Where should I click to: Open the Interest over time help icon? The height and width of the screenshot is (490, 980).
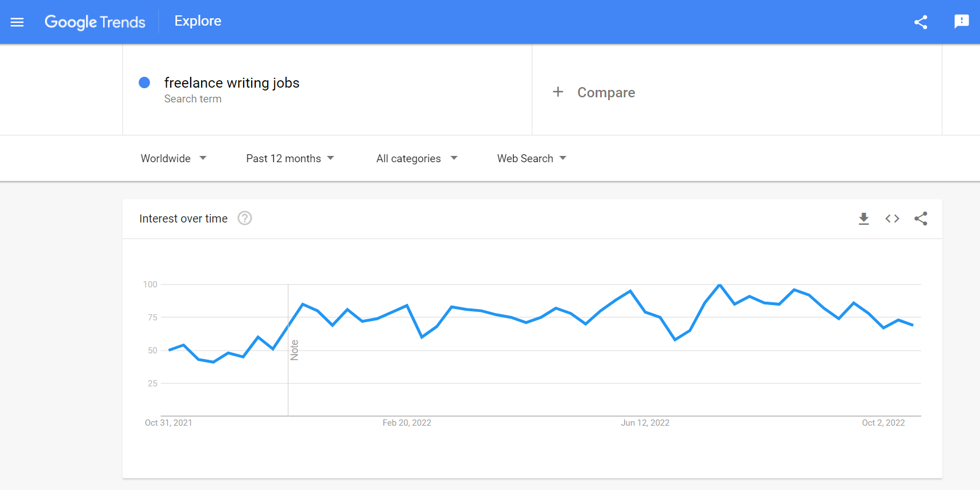click(x=245, y=219)
